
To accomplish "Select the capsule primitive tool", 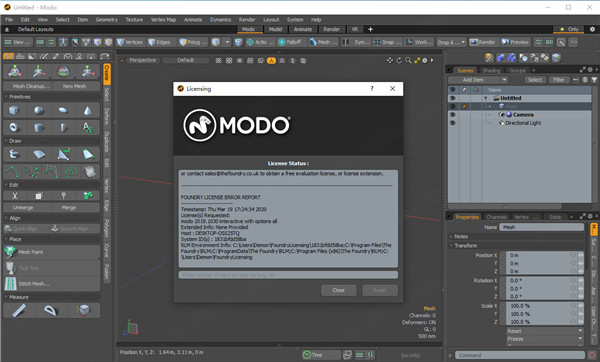I will (x=63, y=127).
